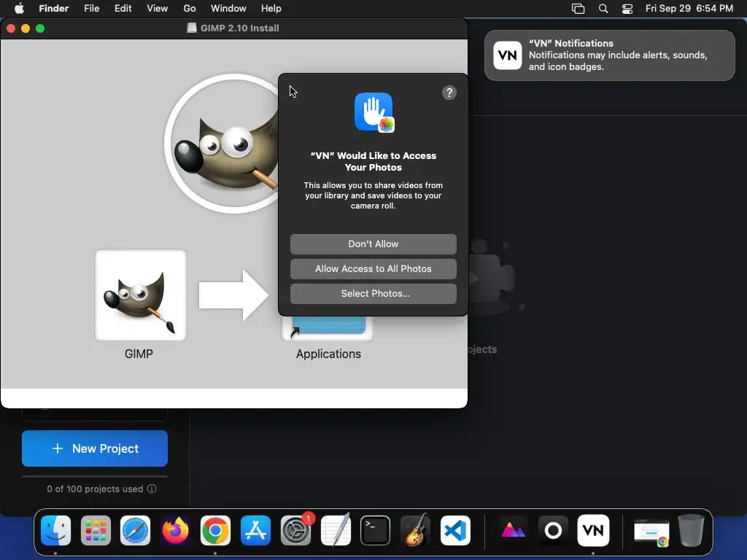Open Darkroom mountain icon in Dock
The image size is (747, 560).
point(513,531)
